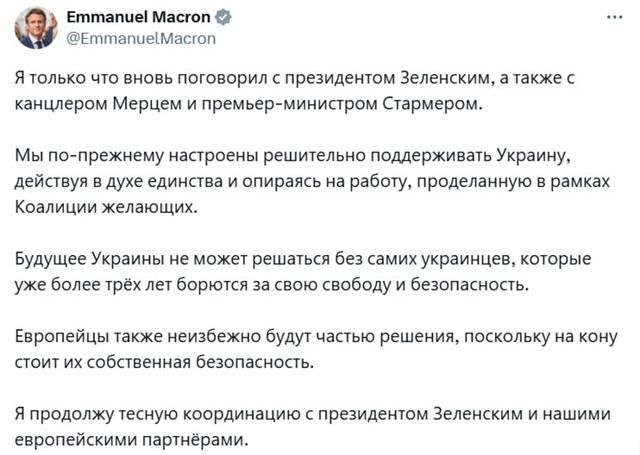Click the word премьер-министром
Screen dimensions: 640x455
289,104
